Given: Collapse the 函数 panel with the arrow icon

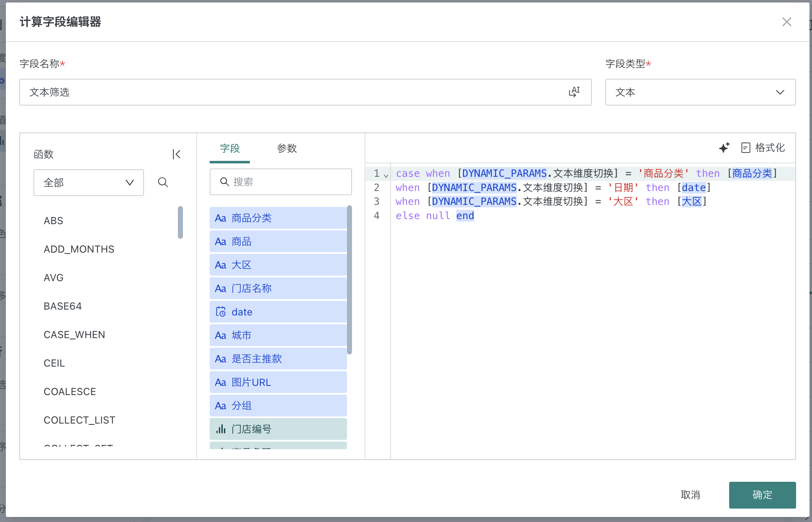Looking at the screenshot, I should [x=177, y=154].
